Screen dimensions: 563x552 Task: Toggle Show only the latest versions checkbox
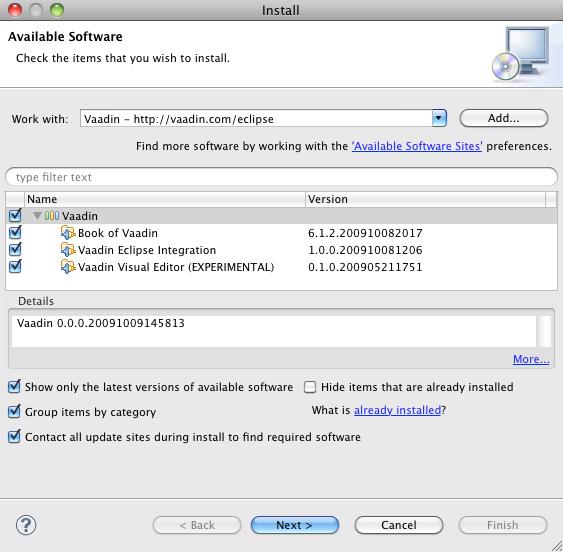tap(14, 387)
